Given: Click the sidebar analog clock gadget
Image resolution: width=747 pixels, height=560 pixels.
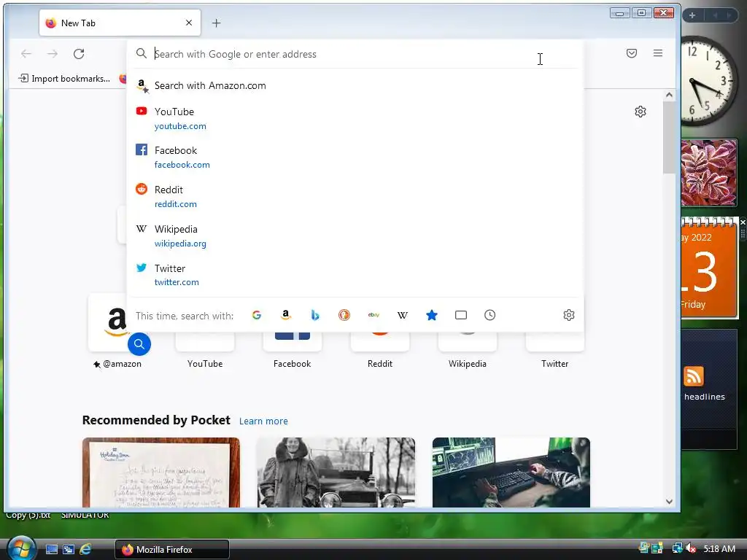Looking at the screenshot, I should [709, 81].
